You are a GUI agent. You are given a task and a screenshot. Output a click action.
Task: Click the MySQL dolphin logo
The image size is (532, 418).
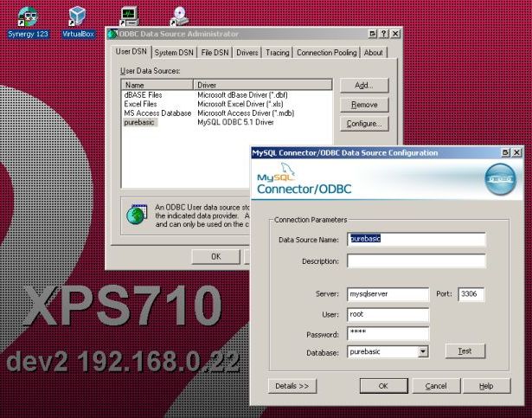[x=277, y=172]
